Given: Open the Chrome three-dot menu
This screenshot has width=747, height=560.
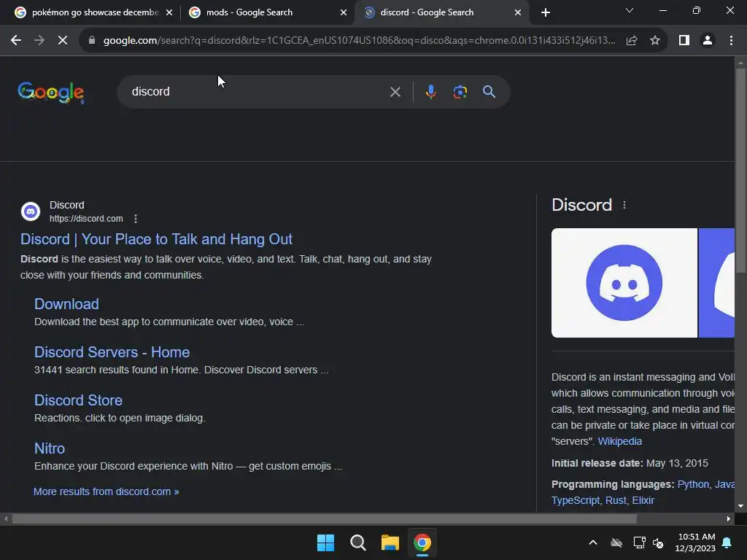Looking at the screenshot, I should pyautogui.click(x=731, y=41).
